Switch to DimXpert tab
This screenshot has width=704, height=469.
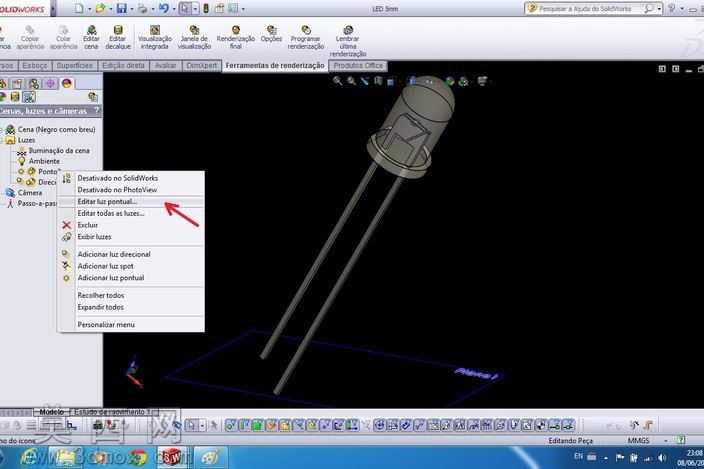(x=202, y=66)
